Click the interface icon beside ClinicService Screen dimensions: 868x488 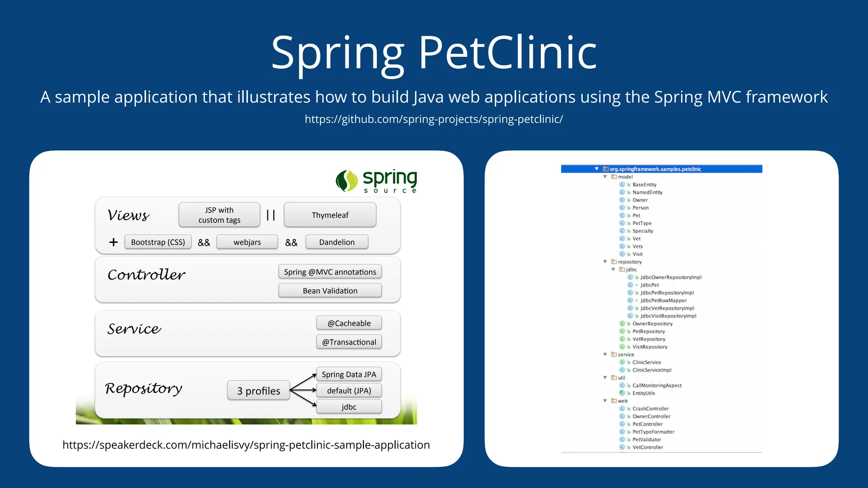[622, 362]
